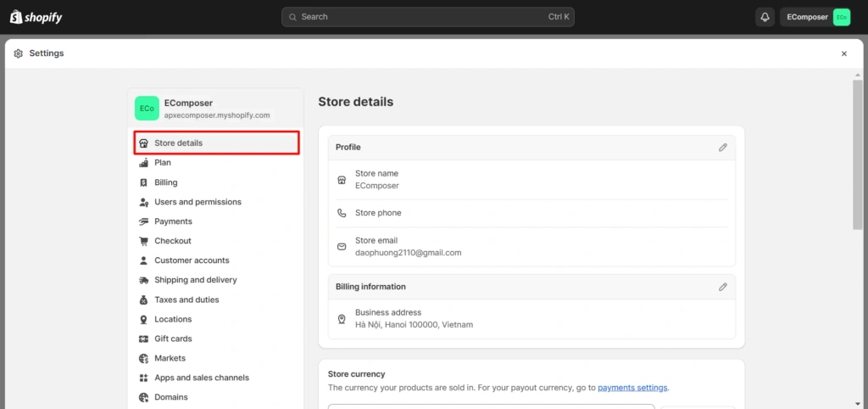868x409 pixels.
Task: Click the store phone icon
Action: pyautogui.click(x=342, y=213)
